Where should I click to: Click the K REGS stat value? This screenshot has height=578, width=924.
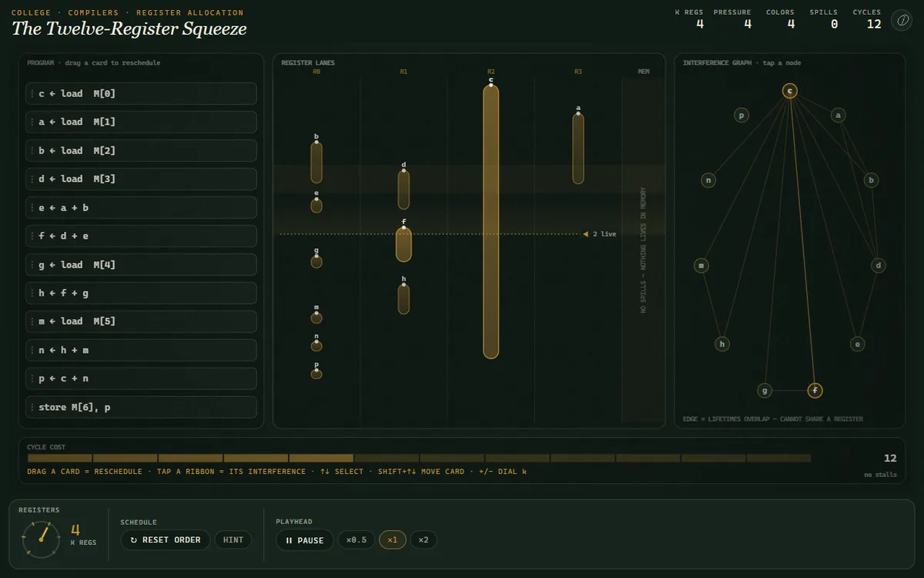coord(700,24)
